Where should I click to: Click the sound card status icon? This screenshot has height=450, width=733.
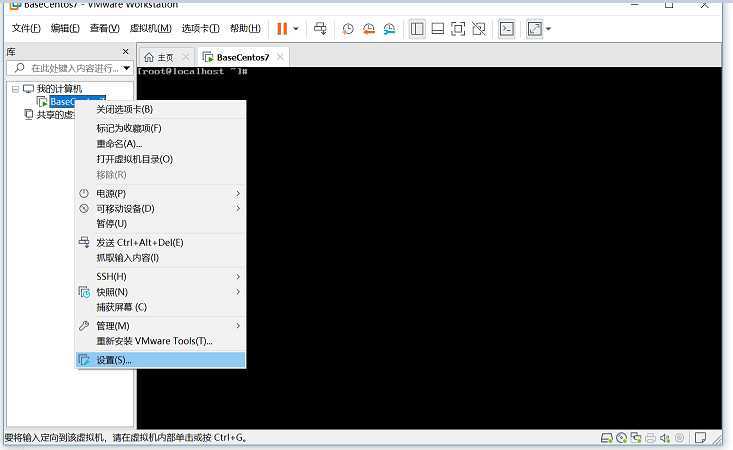coord(665,438)
